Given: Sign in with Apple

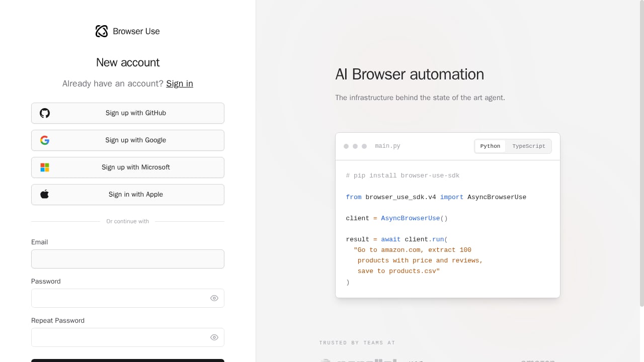Looking at the screenshot, I should coord(128,195).
